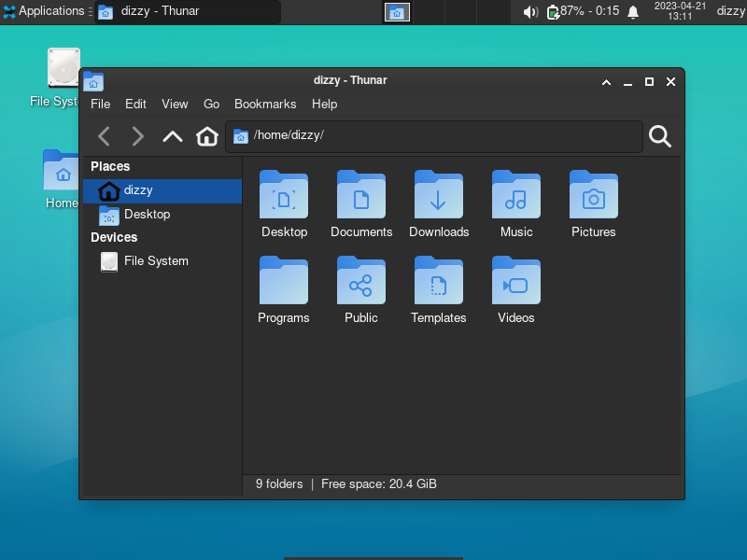Select dizzy in the Places sidebar
This screenshot has height=560, width=747.
(x=162, y=191)
